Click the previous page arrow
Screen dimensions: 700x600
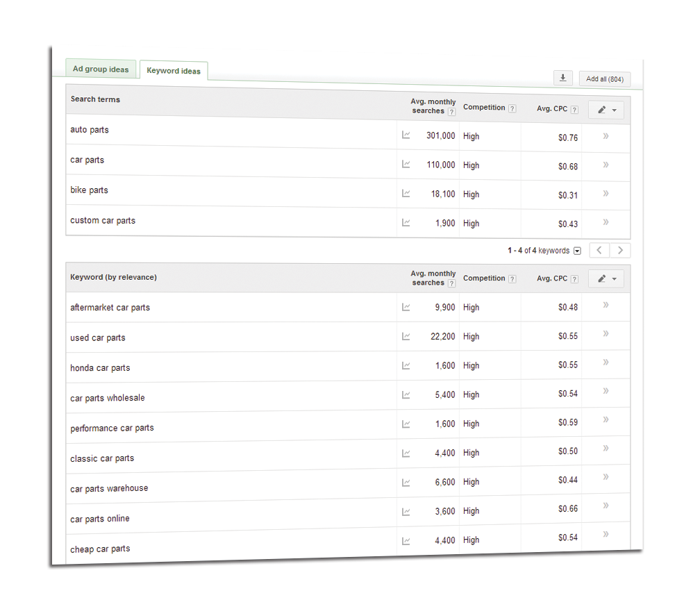point(599,250)
